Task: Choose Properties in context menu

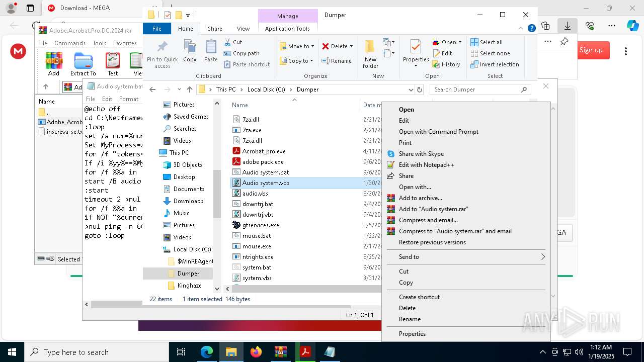Action: [412, 334]
